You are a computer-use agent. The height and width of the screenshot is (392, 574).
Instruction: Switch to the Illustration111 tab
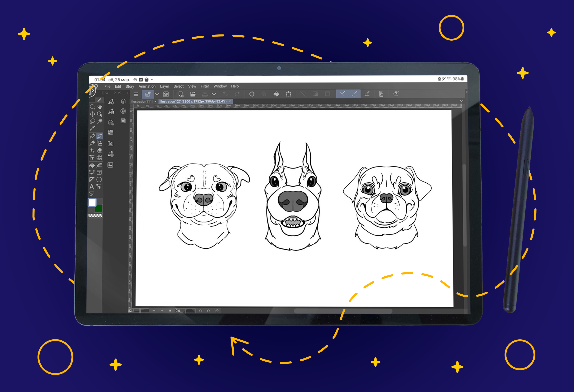click(141, 101)
